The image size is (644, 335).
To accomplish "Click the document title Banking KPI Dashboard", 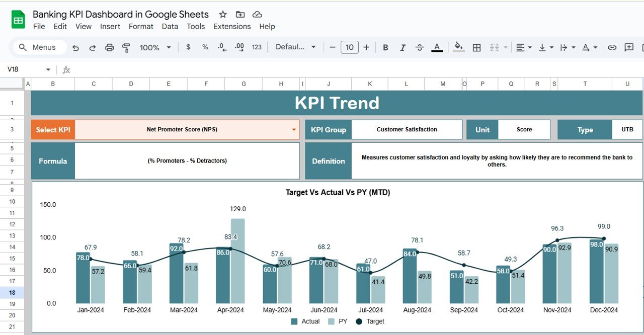I will (x=121, y=14).
